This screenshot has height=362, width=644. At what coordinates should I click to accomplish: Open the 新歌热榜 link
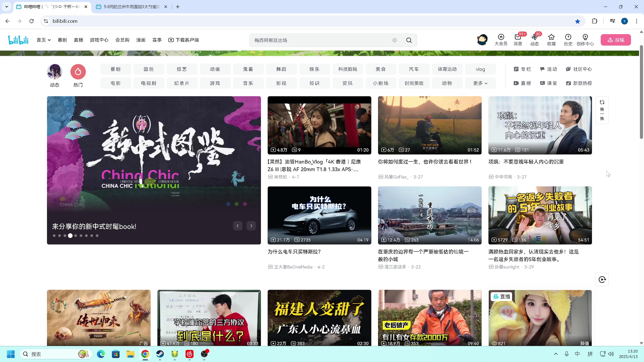click(x=579, y=83)
